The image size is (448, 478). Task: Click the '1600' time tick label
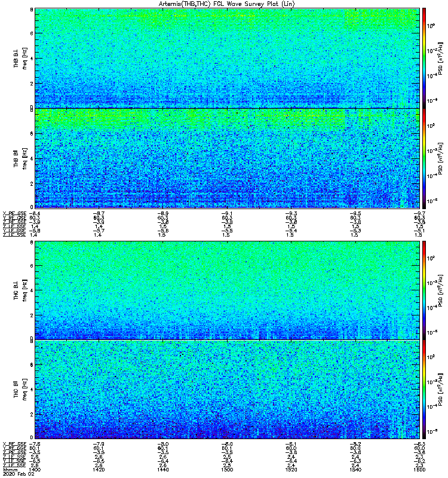pos(420,470)
